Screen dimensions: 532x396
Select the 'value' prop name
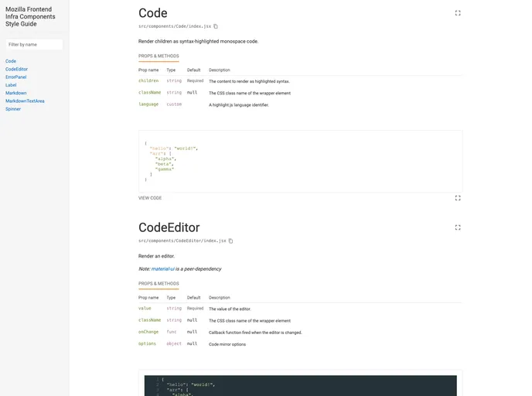145,308
